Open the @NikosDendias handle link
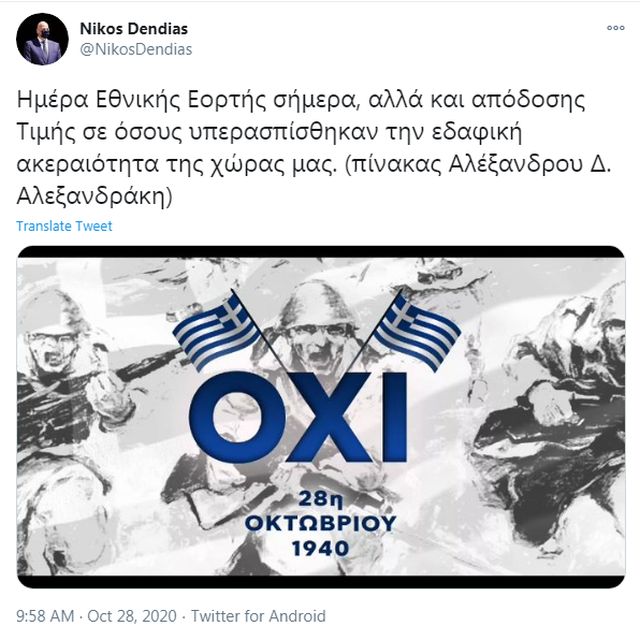The image size is (640, 641). [136, 49]
